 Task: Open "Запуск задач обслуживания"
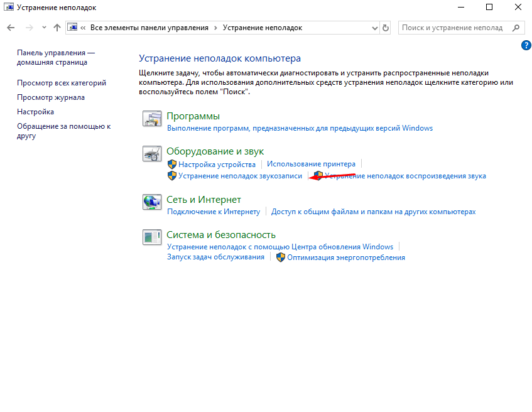(x=215, y=257)
